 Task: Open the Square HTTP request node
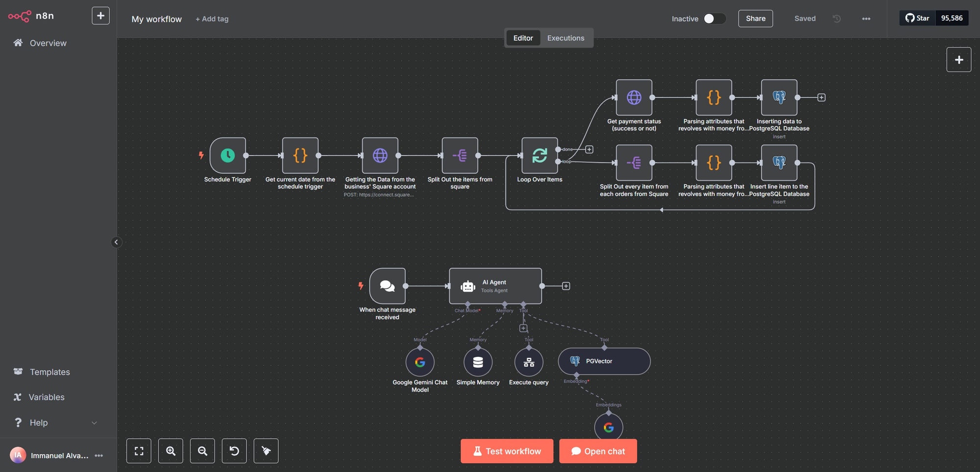(x=380, y=155)
